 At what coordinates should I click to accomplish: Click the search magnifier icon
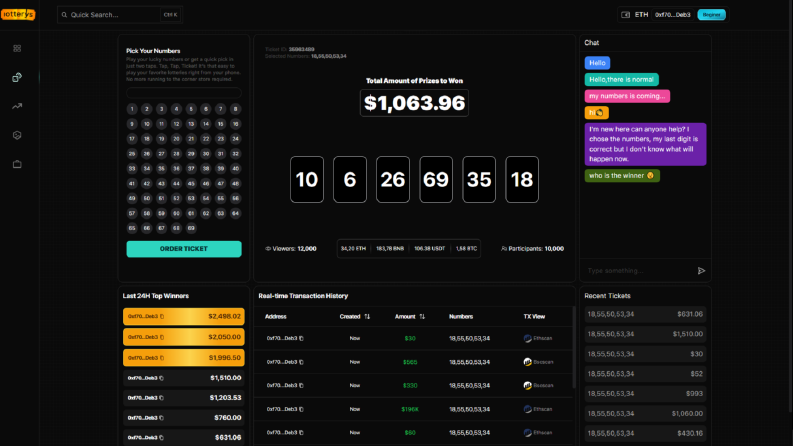(64, 15)
